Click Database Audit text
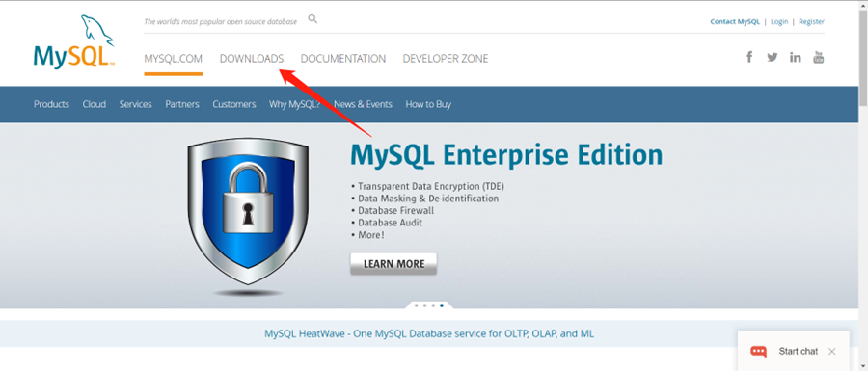 point(391,223)
